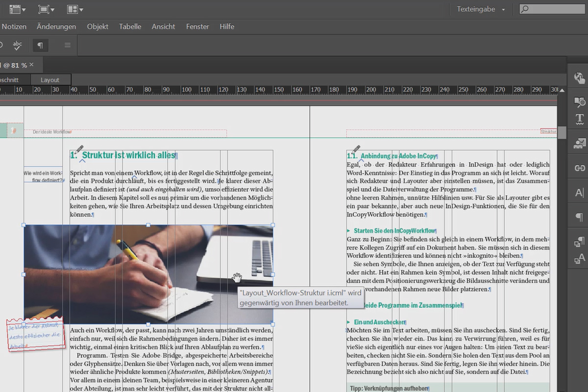588x392 pixels.
Task: Click the top-left handle of image frame
Action: click(x=24, y=225)
